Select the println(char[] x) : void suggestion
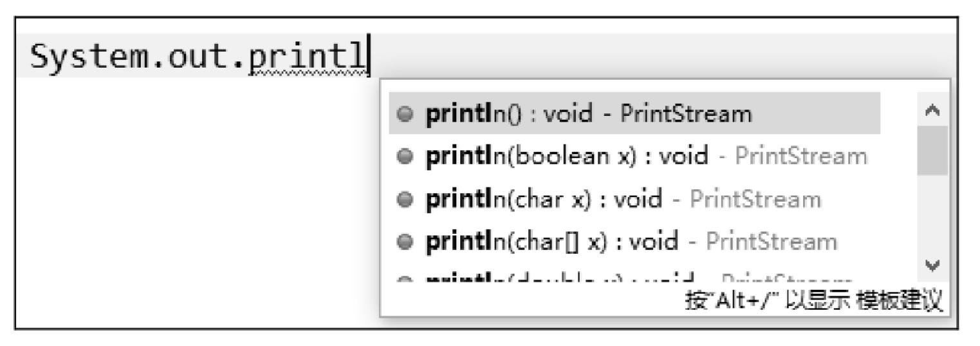 click(634, 241)
